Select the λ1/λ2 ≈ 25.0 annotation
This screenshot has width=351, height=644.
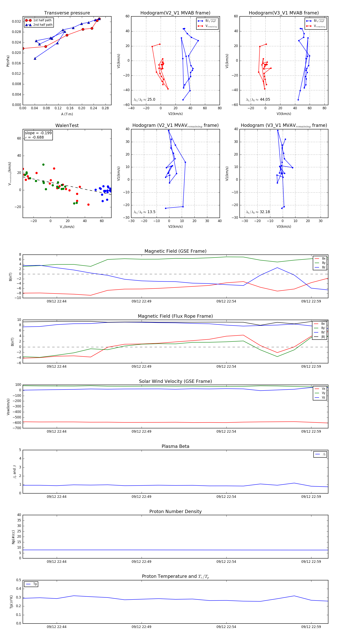point(144,100)
